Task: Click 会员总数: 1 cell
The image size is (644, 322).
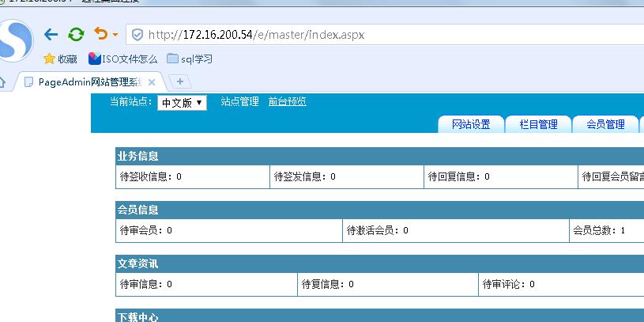Action: [607, 230]
